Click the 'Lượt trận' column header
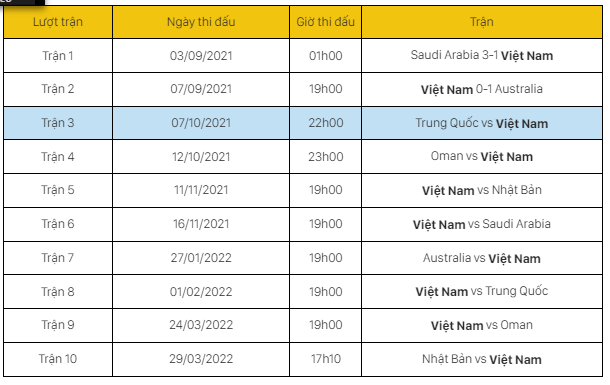The image size is (610, 385). [x=58, y=22]
